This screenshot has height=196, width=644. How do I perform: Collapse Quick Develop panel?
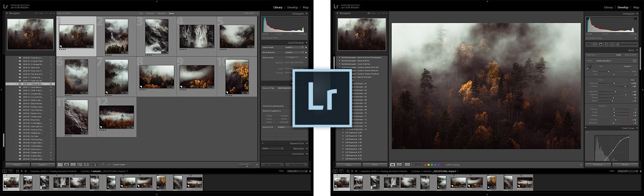click(x=306, y=43)
